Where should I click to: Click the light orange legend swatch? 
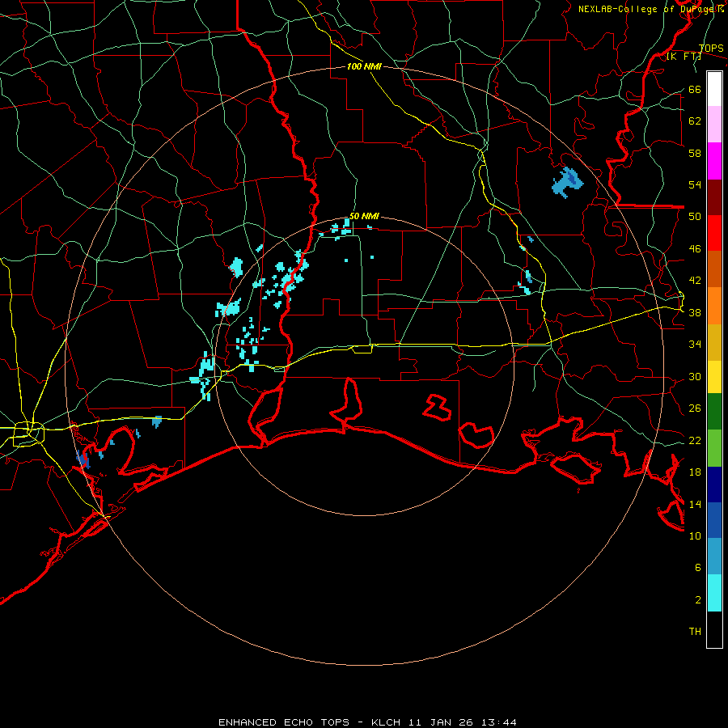click(x=714, y=306)
